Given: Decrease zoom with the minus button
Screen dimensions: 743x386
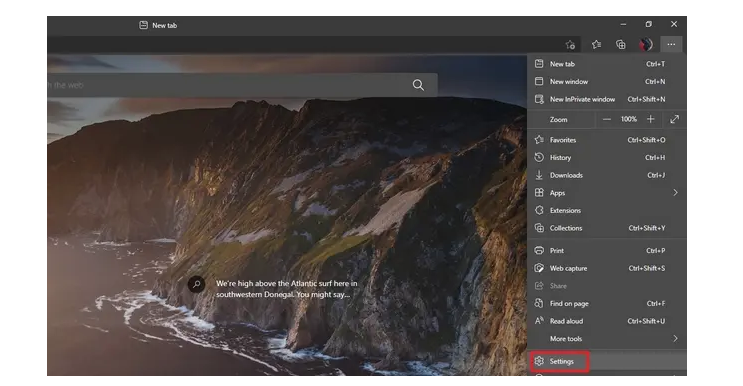Looking at the screenshot, I should [x=607, y=119].
